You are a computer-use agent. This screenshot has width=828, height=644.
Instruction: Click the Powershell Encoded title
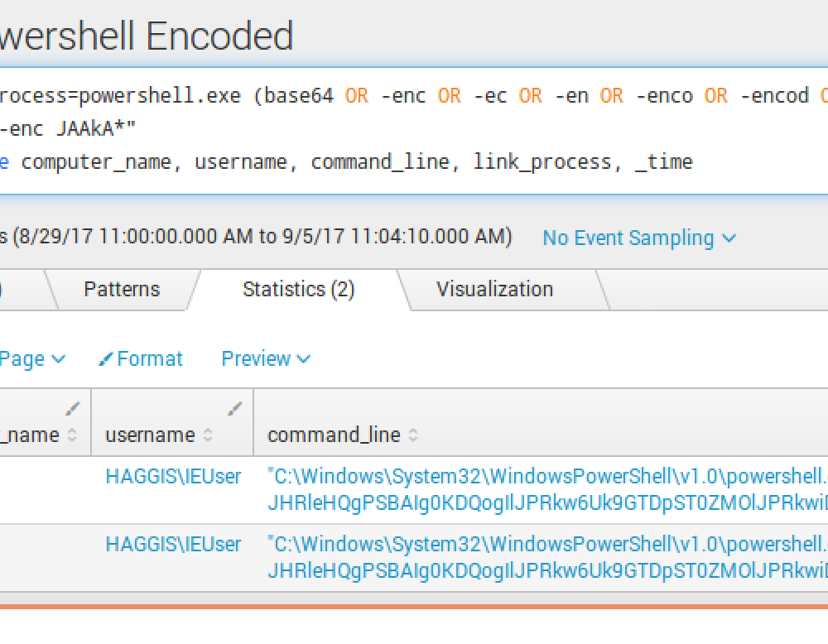(147, 36)
